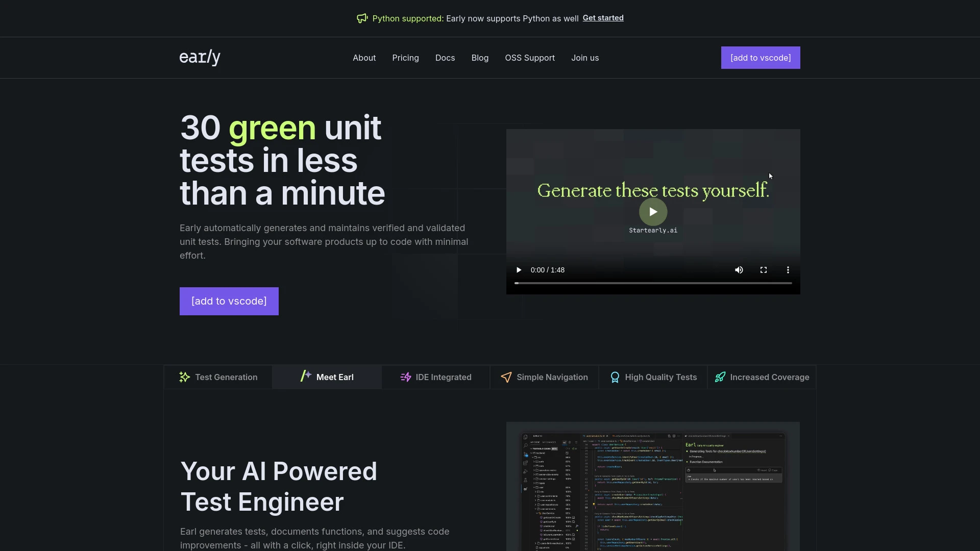
Task: Click the Increased Coverage icon
Action: [720, 377]
